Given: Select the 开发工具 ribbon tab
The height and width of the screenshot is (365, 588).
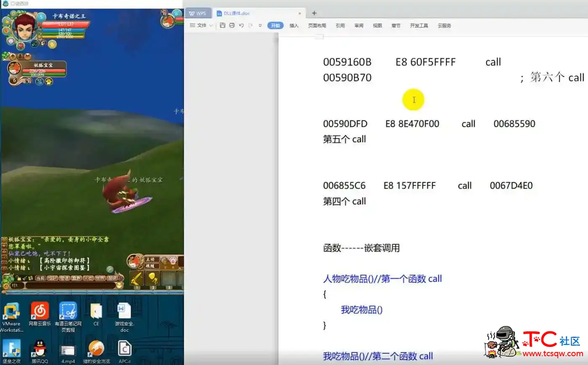Looking at the screenshot, I should (419, 26).
